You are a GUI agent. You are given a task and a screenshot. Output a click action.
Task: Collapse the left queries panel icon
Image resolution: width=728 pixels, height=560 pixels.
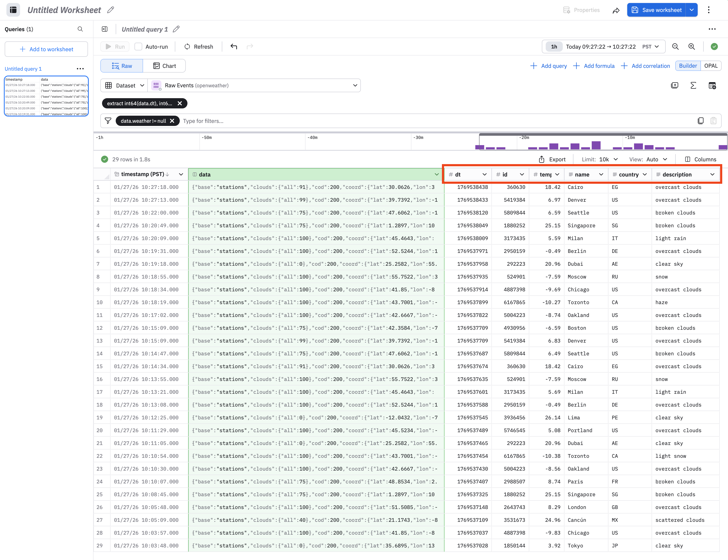coord(105,29)
